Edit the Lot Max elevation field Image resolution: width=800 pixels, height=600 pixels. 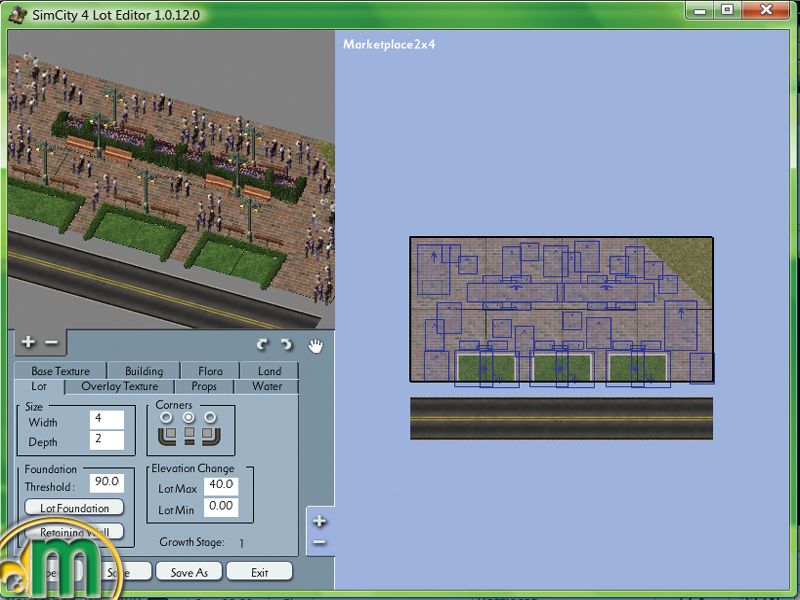[x=221, y=486]
